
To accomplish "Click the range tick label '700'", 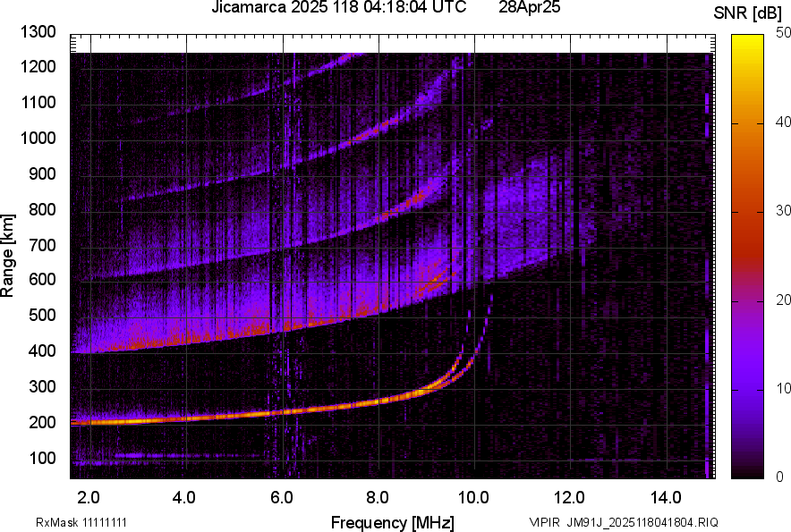I will pos(42,245).
